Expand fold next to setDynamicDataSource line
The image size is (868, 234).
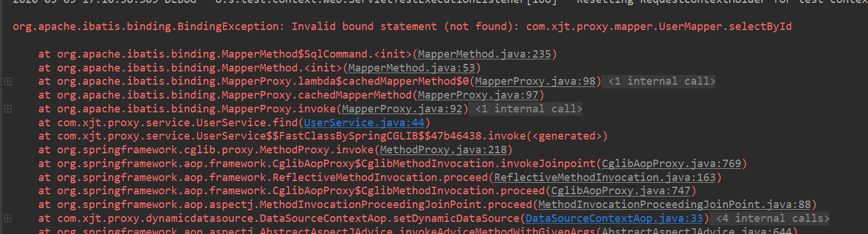point(7,218)
